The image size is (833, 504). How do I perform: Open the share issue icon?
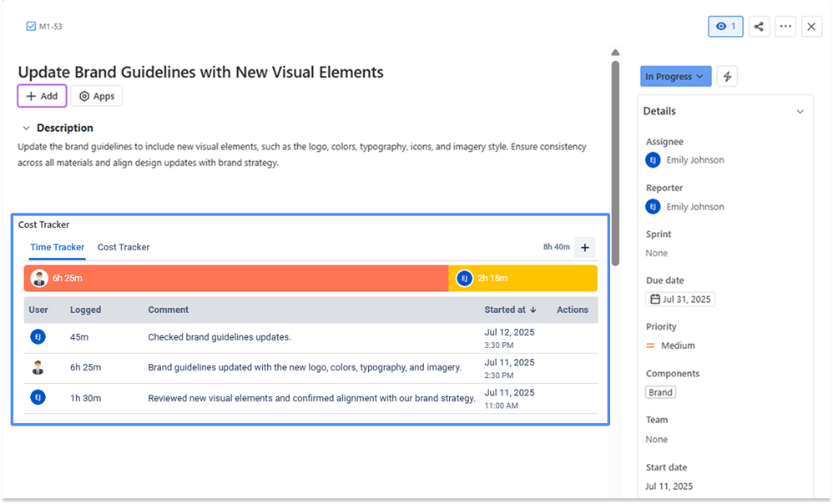point(760,26)
